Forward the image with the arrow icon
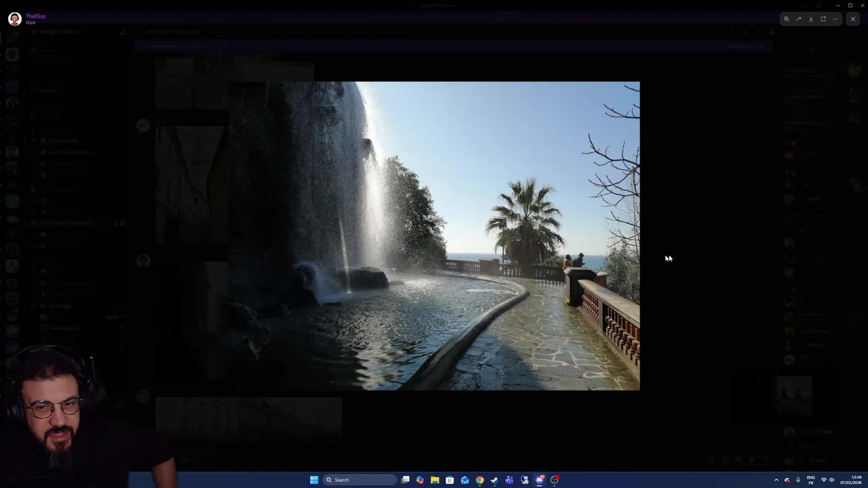The height and width of the screenshot is (488, 868). tap(799, 19)
